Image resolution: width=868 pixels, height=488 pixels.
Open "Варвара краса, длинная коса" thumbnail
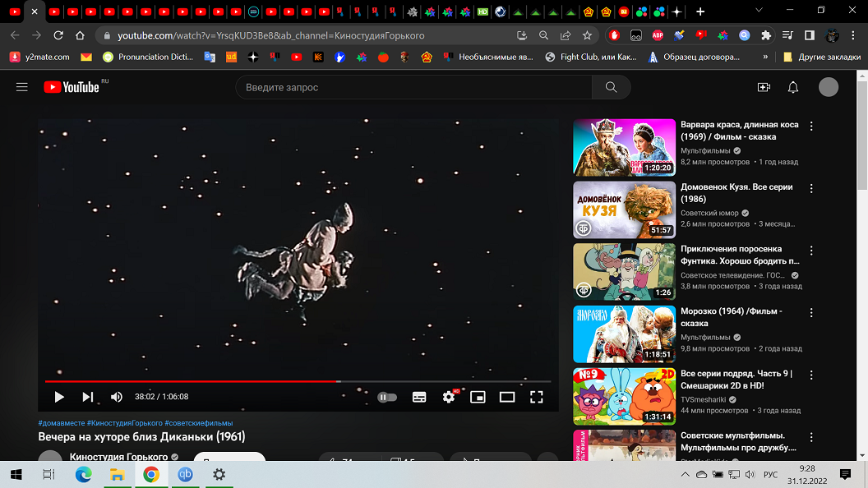click(x=625, y=147)
